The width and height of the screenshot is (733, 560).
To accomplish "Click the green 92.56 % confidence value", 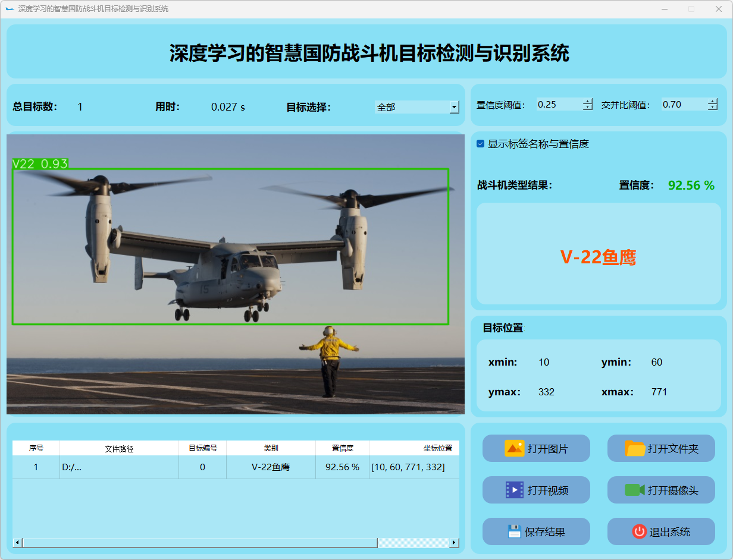I will (691, 185).
